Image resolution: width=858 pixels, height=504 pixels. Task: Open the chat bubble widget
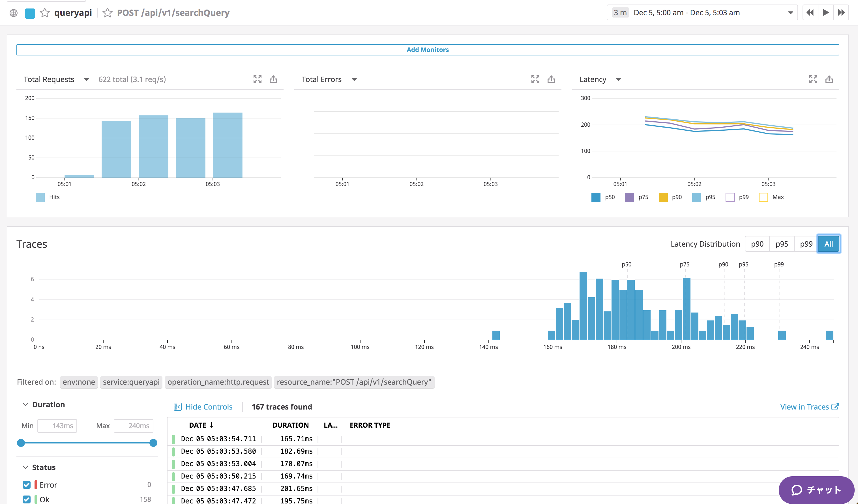(816, 490)
